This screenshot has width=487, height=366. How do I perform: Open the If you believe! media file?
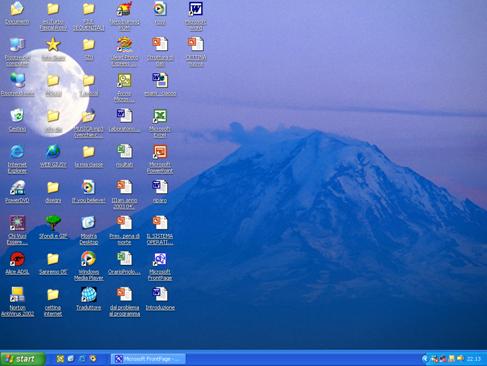coord(89,187)
